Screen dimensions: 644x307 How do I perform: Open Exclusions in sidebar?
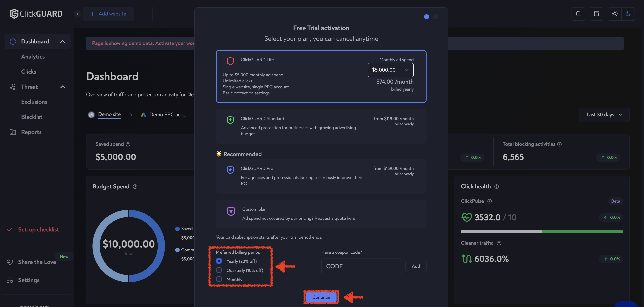coord(34,102)
